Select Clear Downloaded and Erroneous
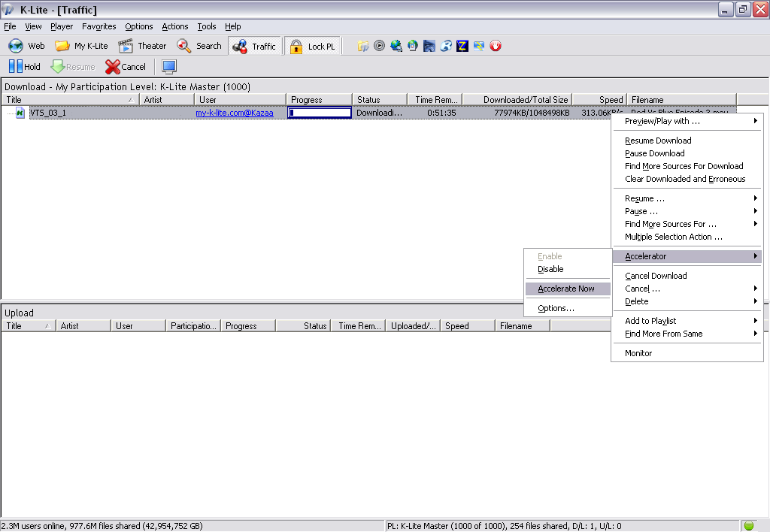The image size is (770, 532). (687, 179)
